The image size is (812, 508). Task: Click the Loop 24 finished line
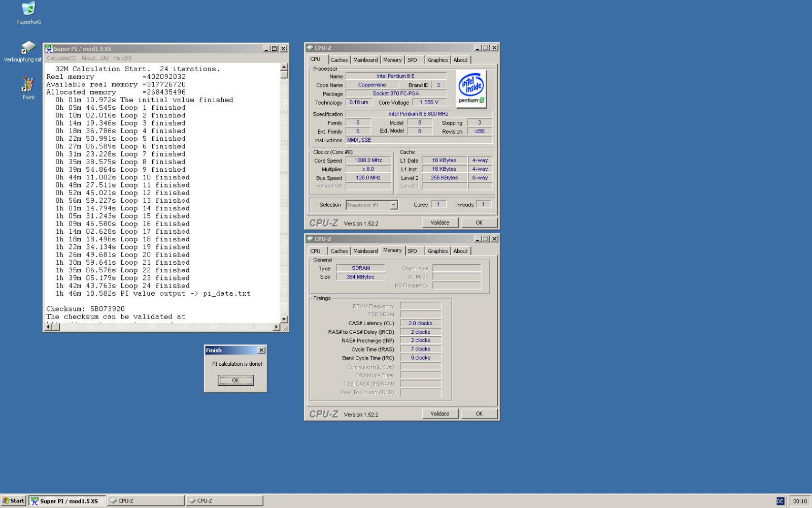click(123, 286)
